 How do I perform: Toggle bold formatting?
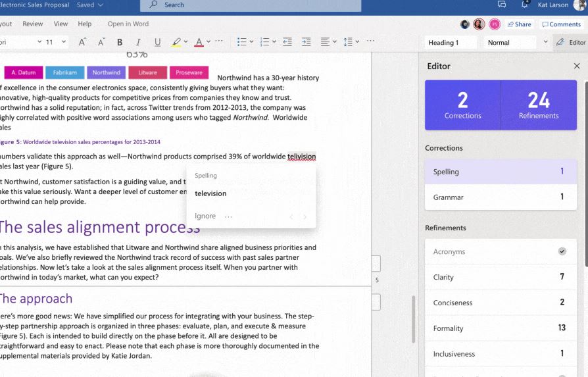pyautogui.click(x=120, y=42)
